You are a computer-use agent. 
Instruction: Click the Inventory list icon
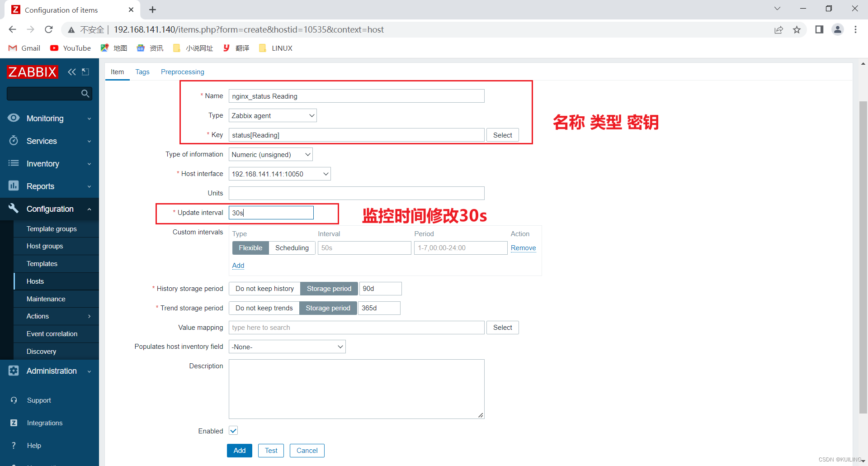pos(14,163)
